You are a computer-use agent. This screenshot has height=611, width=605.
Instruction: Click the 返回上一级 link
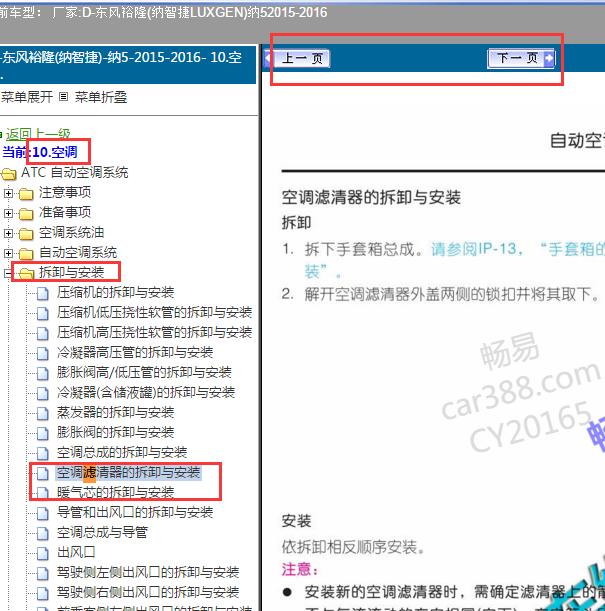(38, 134)
